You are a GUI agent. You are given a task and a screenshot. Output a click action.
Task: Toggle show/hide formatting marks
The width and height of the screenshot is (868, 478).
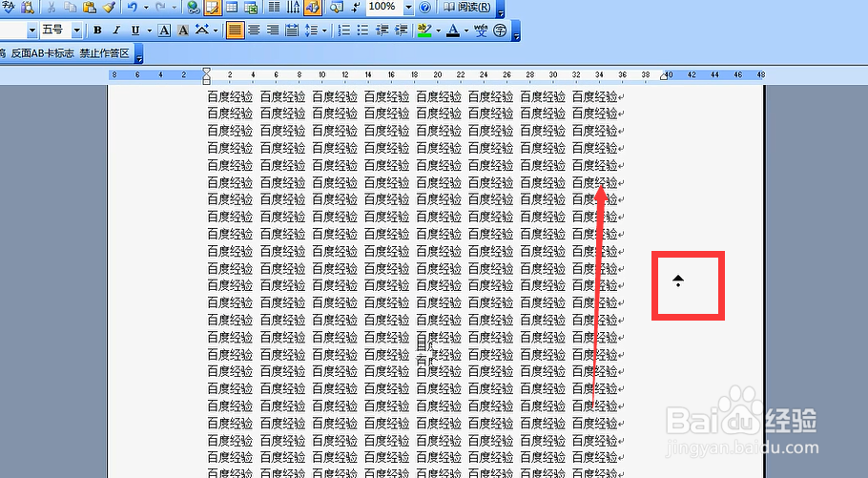coord(356,7)
